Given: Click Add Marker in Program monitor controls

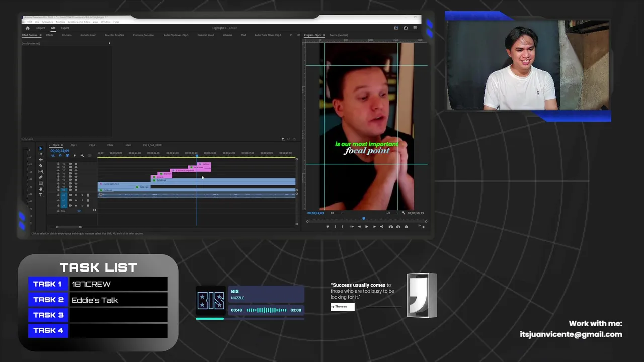Looking at the screenshot, I should [328, 227].
